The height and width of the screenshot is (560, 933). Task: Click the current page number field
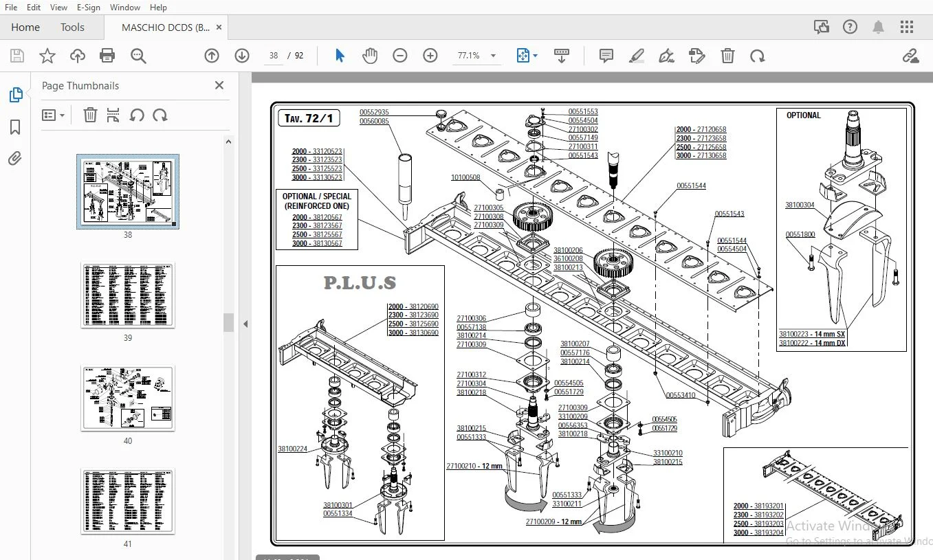(x=274, y=56)
